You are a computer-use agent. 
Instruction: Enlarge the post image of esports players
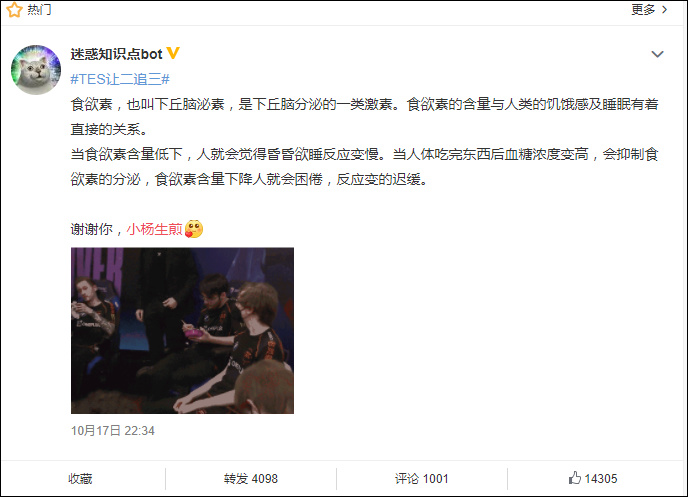[183, 330]
